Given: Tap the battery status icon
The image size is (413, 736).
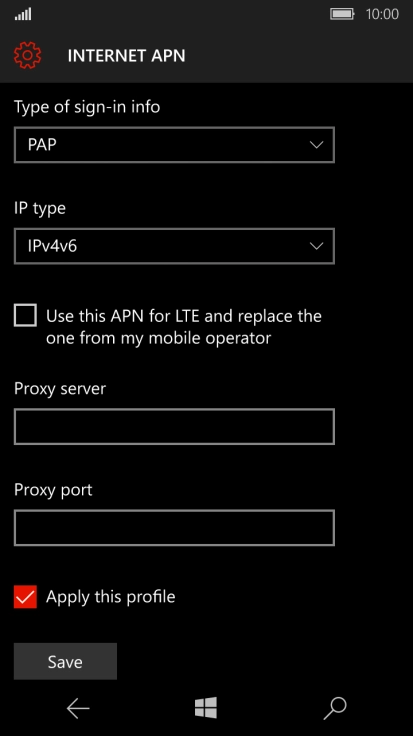Looking at the screenshot, I should pos(342,14).
